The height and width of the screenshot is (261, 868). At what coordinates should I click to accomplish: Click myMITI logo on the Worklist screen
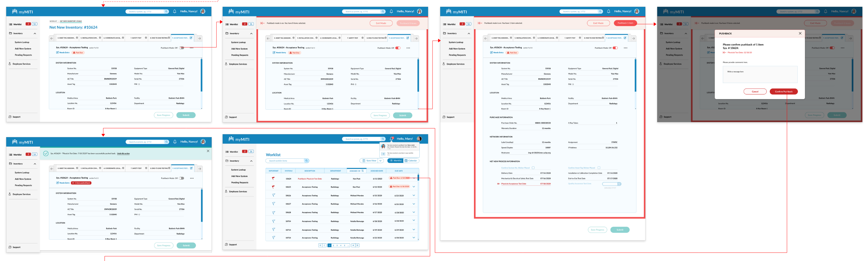point(239,139)
